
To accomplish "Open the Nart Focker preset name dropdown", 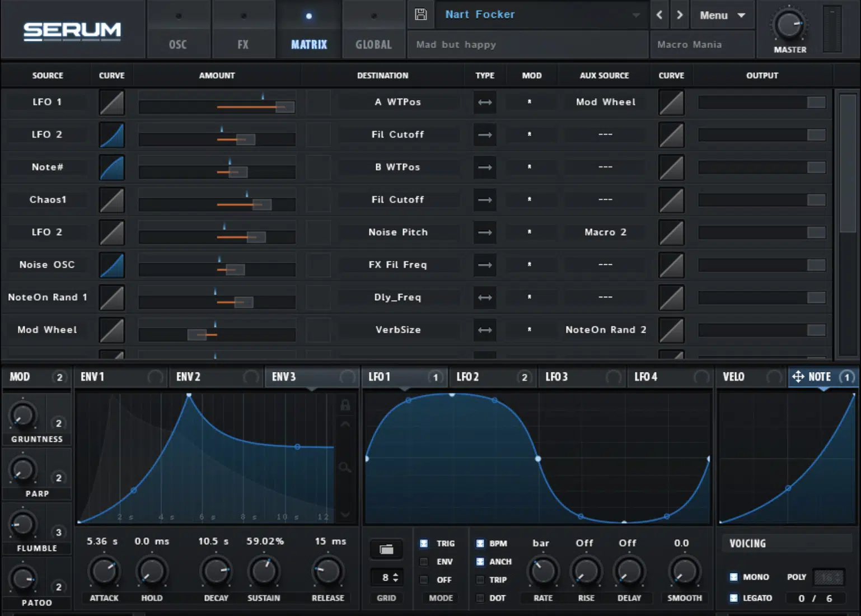I will click(x=541, y=15).
